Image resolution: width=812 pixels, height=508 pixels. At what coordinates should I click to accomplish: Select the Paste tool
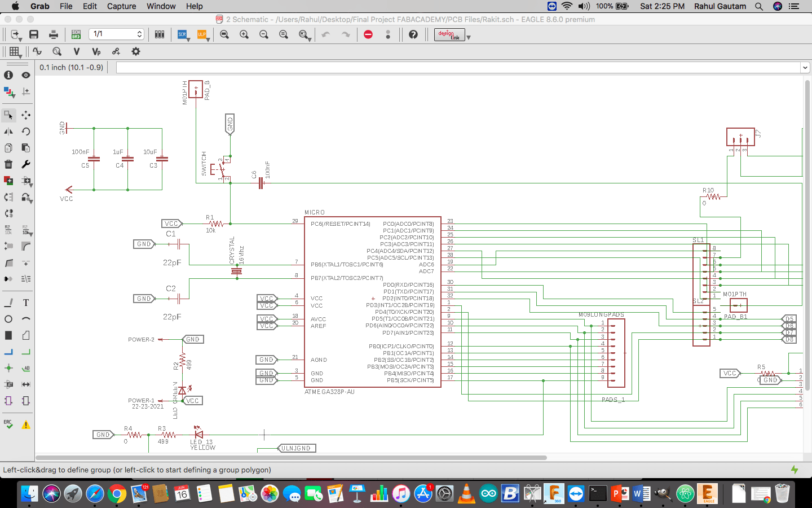point(26,148)
